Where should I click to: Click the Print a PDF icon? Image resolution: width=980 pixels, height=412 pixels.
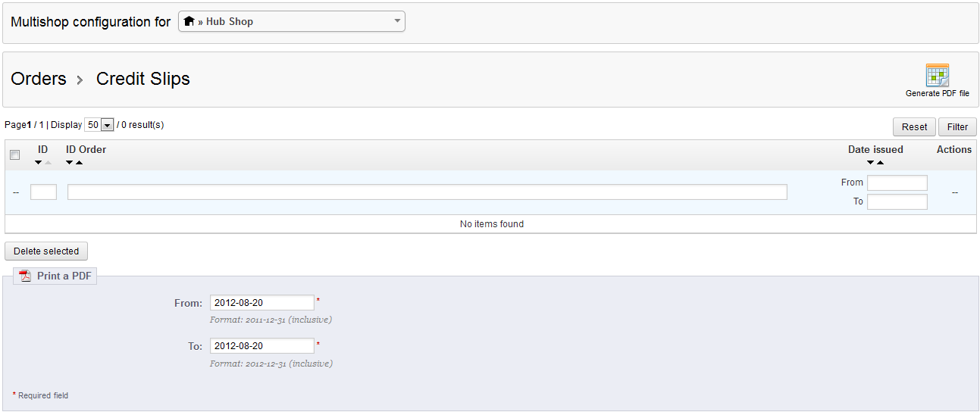(x=25, y=276)
